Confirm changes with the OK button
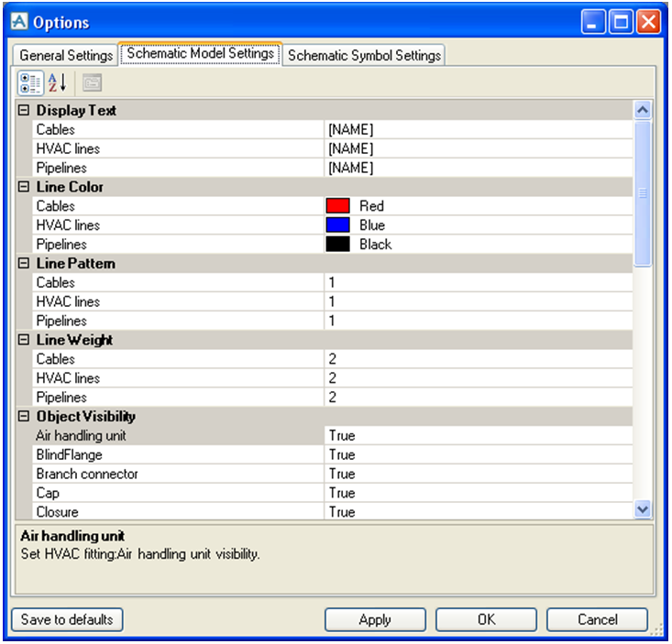The height and width of the screenshot is (644, 672). click(x=486, y=620)
